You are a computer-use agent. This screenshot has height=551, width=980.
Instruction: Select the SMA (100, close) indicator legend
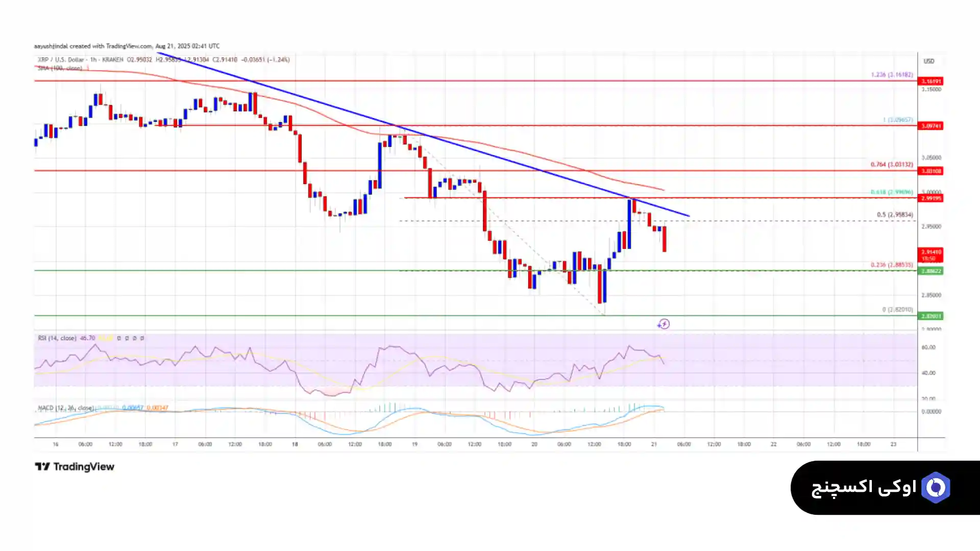[x=60, y=68]
